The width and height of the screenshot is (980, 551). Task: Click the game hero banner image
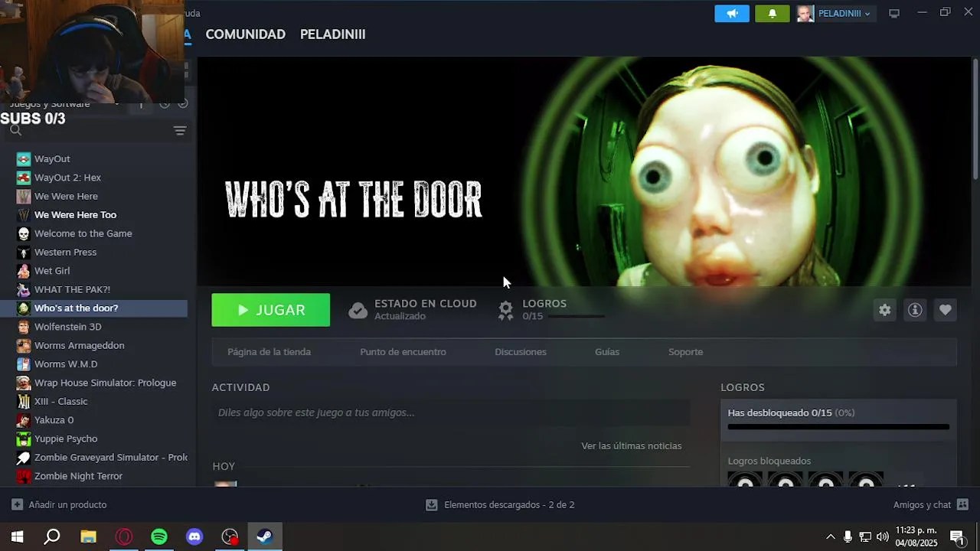[x=584, y=171]
